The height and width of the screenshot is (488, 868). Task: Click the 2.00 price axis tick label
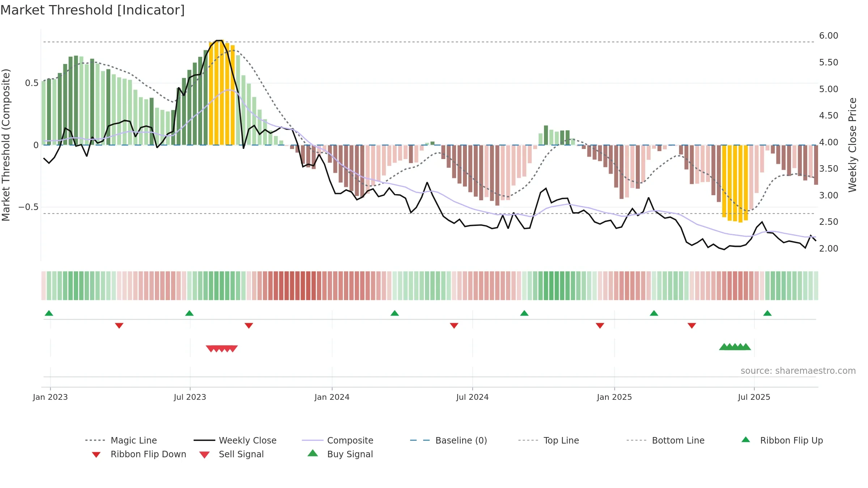point(829,248)
